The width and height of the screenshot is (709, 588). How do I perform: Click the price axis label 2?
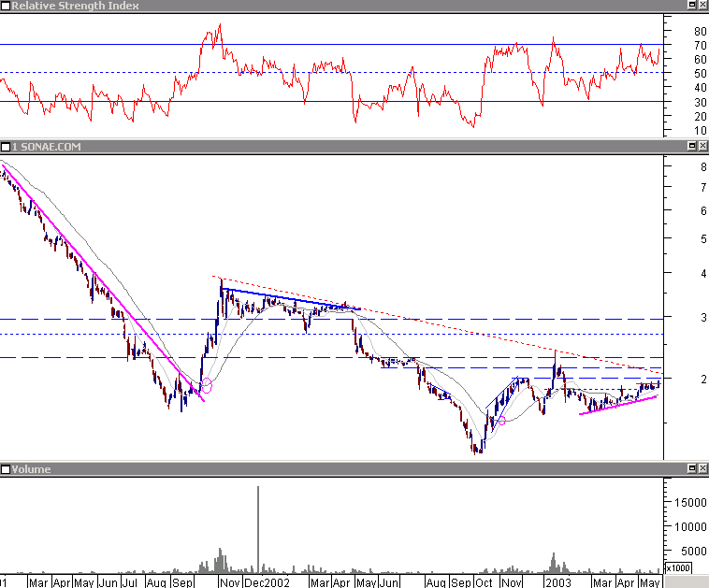coord(703,379)
